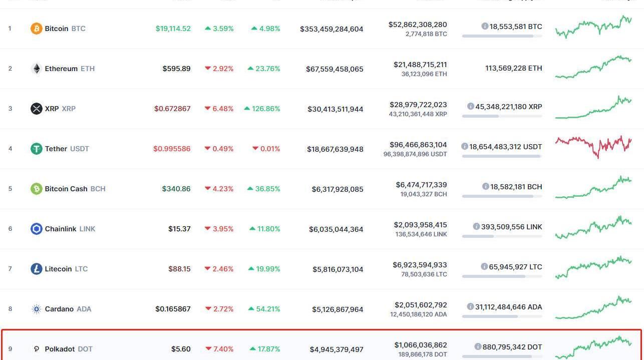
Task: Click the Bitcoin Cash logo icon
Action: (37, 189)
